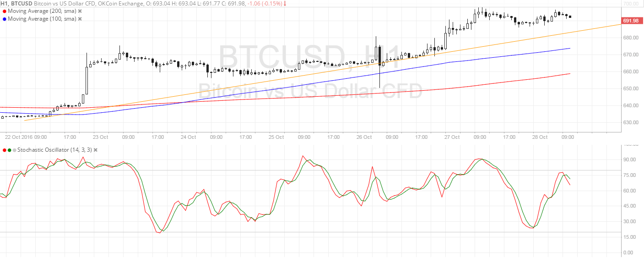Click the C: 691.98 close value in header
This screenshot has height=258, width=644.
coord(233,3)
